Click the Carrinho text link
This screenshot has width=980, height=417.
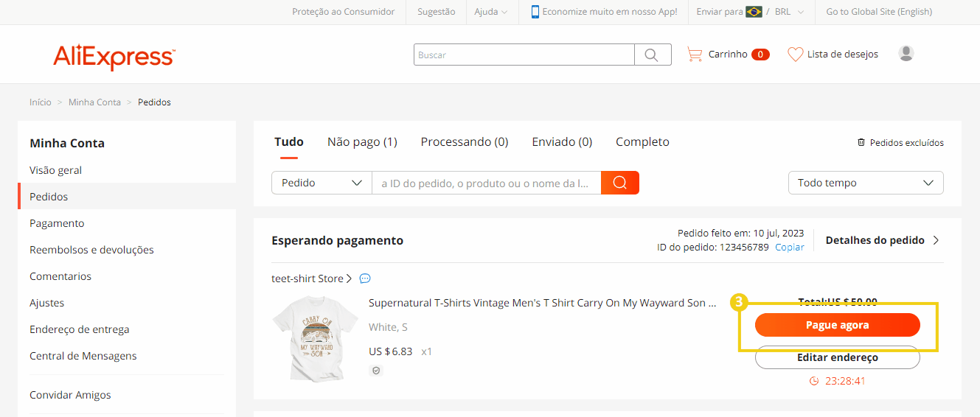click(728, 54)
